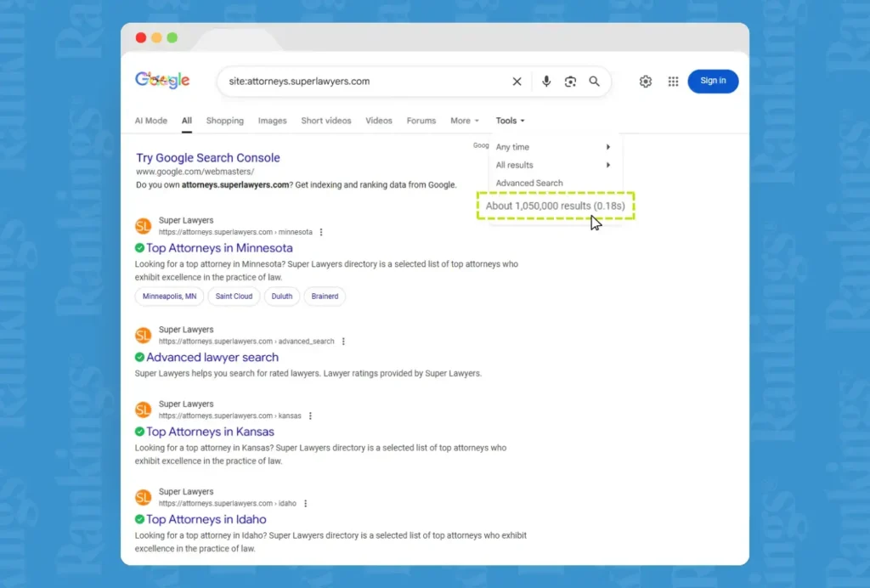
Task: Open options menu for kansas result
Action: 310,416
